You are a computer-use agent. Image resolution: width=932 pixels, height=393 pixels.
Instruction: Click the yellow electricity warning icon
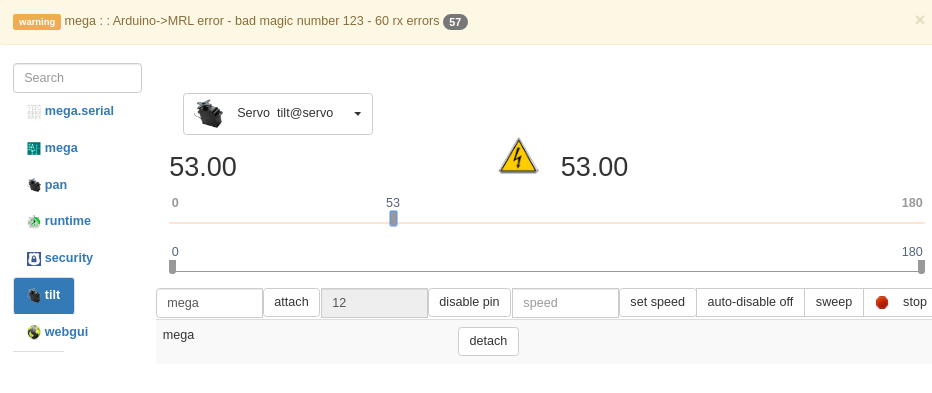(x=518, y=156)
